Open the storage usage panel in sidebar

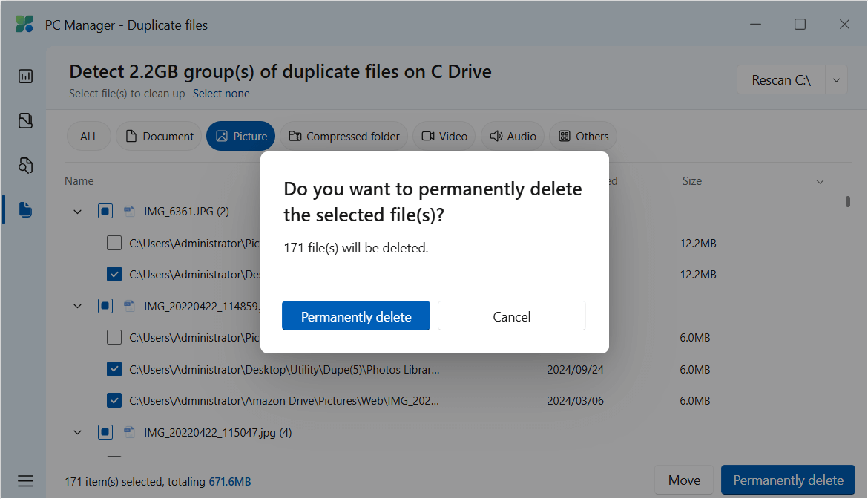coord(25,76)
